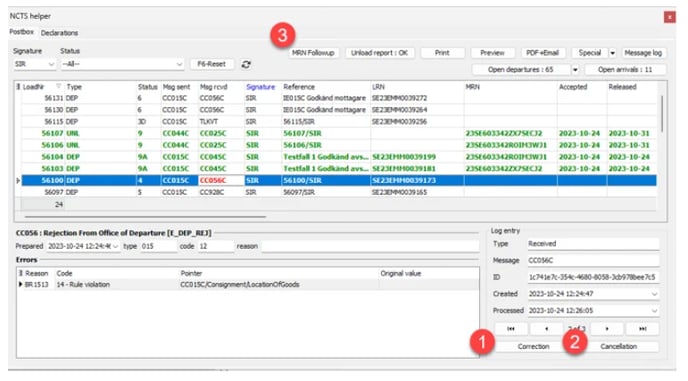The width and height of the screenshot is (688, 381).
Task: Open the Processed date dropdown
Action: click(x=654, y=311)
